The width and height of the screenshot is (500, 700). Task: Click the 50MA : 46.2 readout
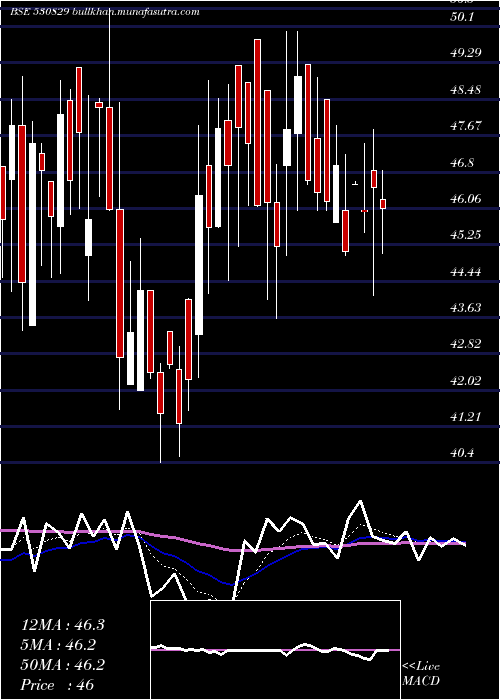click(x=62, y=665)
